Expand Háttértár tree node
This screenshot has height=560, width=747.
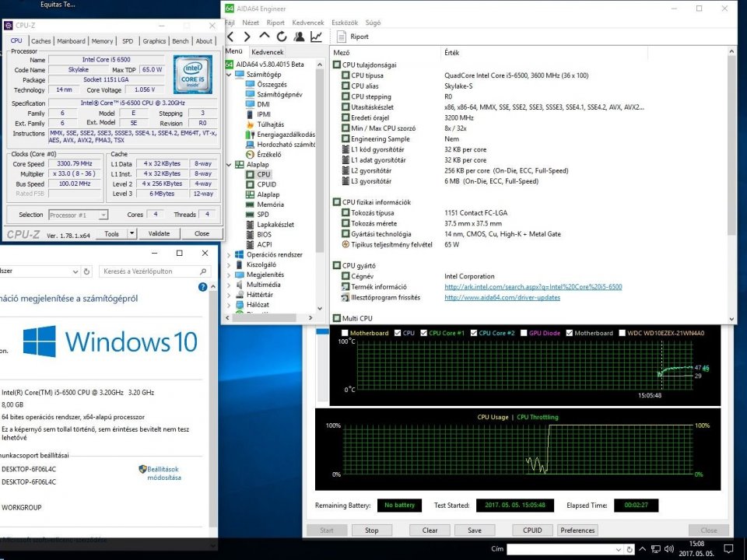tap(229, 295)
